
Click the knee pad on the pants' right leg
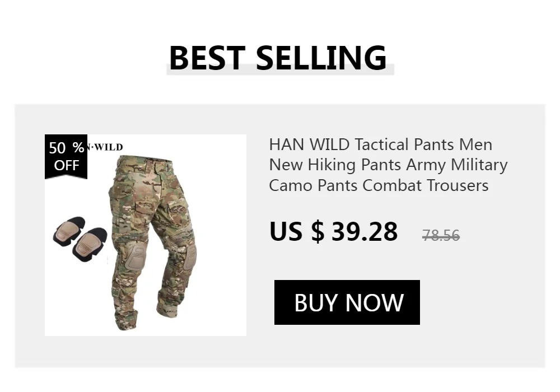coord(190,257)
